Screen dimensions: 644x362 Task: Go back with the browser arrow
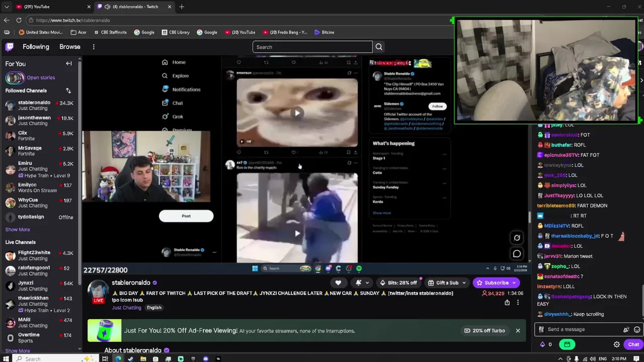pyautogui.click(x=7, y=20)
